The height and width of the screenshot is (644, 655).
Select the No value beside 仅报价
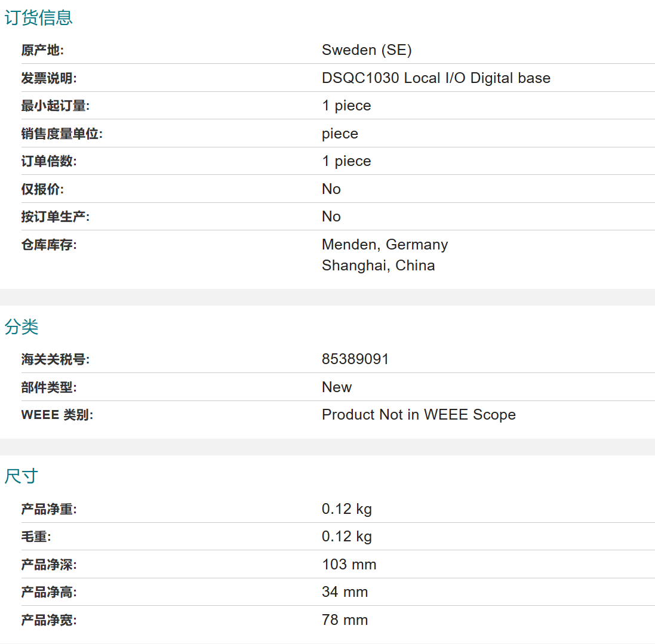coord(331,189)
